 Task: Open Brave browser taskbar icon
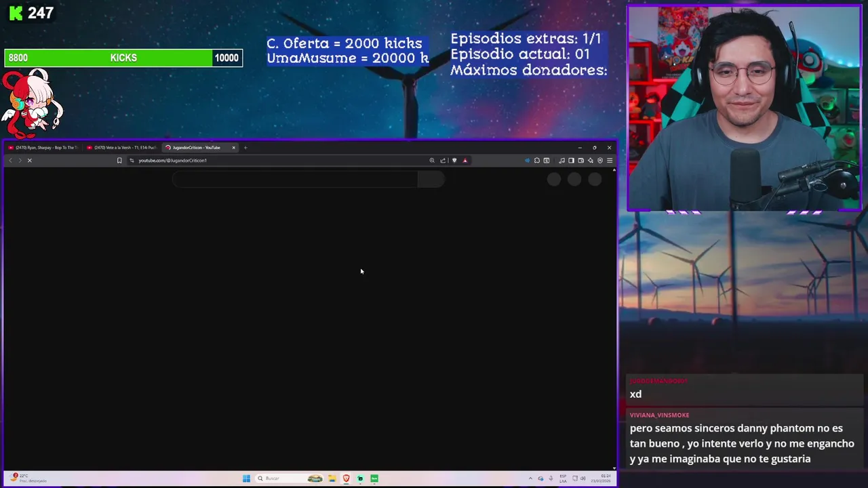[346, 479]
